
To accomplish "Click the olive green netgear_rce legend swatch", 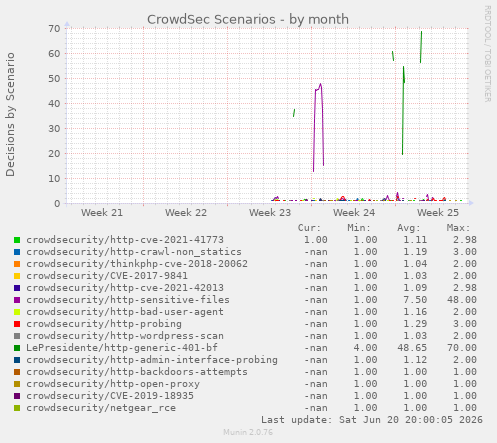I will (17, 408).
